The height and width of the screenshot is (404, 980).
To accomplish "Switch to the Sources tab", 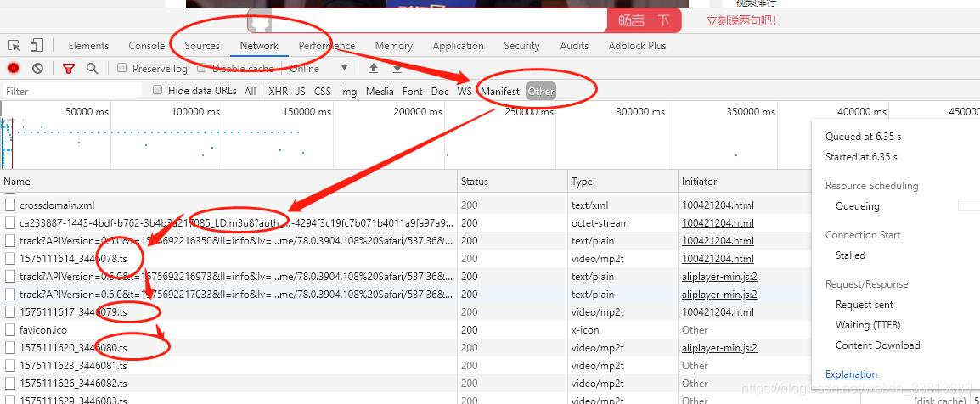I will [202, 46].
